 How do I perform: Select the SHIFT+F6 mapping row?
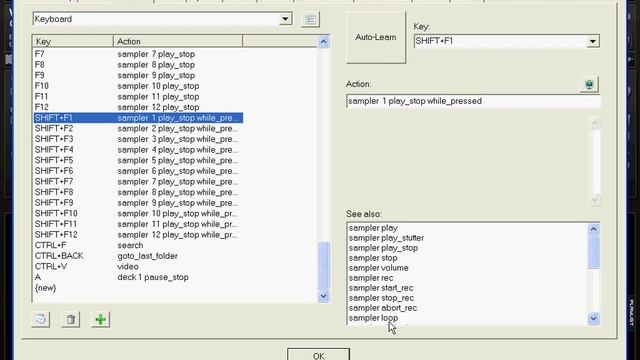(x=138, y=171)
